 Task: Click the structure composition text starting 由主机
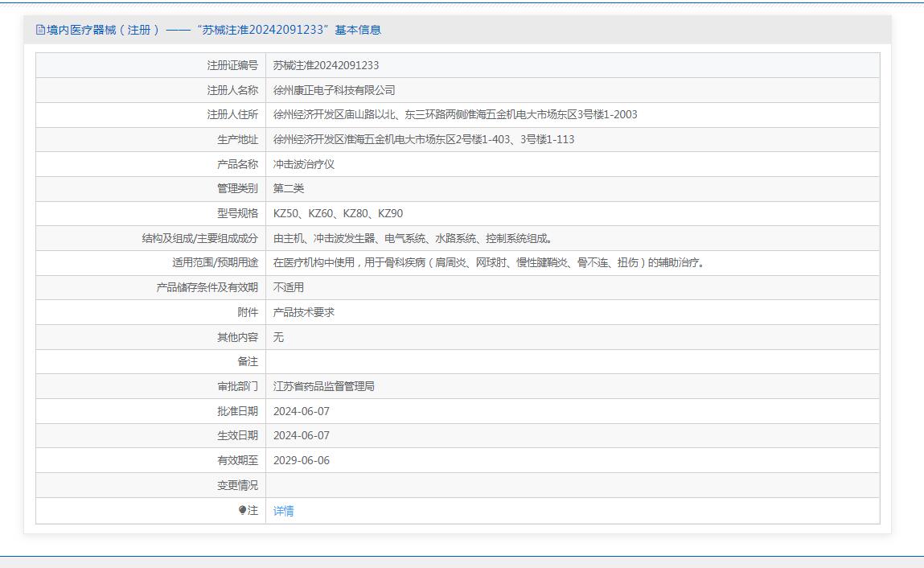pos(413,238)
